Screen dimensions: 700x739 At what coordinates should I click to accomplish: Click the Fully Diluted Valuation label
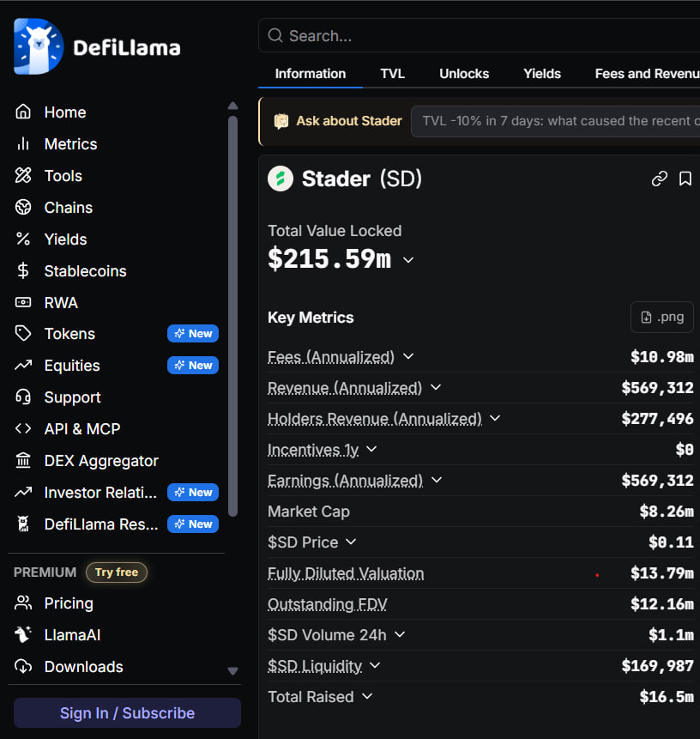346,573
